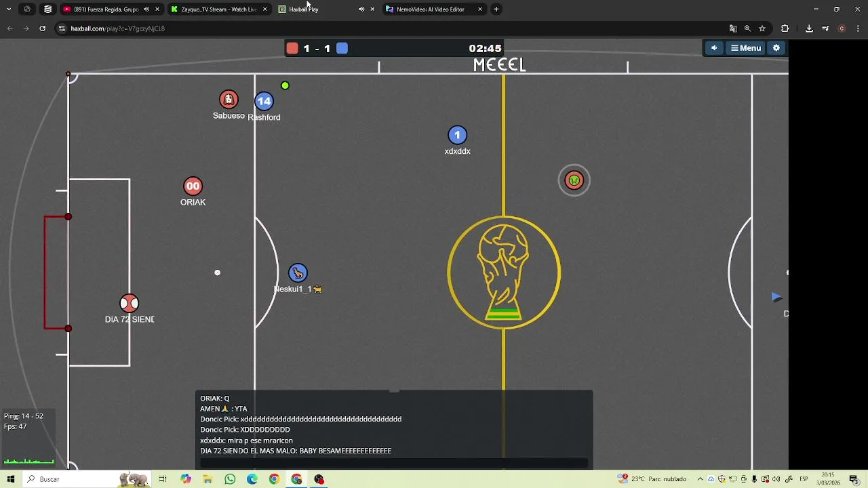The image size is (868, 488).
Task: Click the DIA 72 SIEND red player
Action: (129, 303)
